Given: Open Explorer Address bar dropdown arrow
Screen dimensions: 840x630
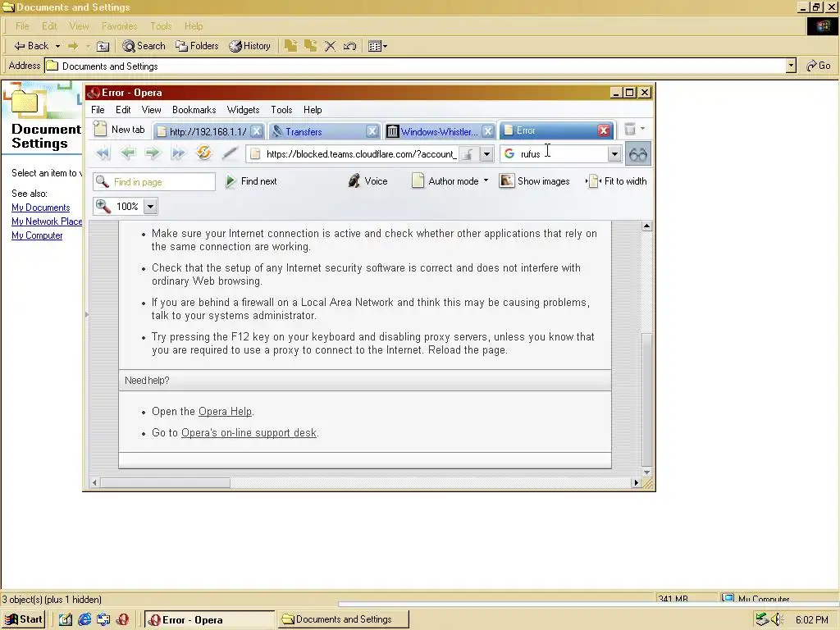Looking at the screenshot, I should pyautogui.click(x=792, y=66).
